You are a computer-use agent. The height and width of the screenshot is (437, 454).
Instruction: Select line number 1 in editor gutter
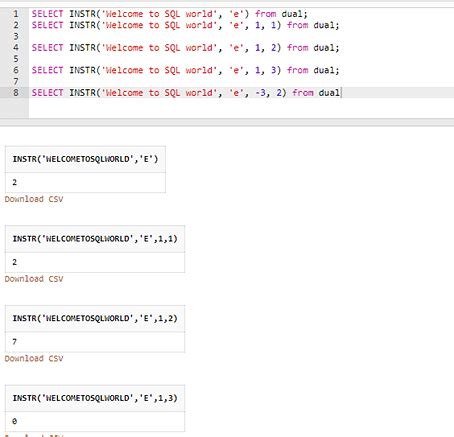pyautogui.click(x=16, y=14)
